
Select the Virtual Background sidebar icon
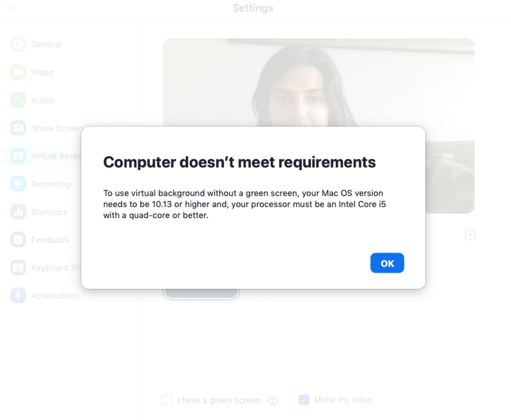click(18, 156)
